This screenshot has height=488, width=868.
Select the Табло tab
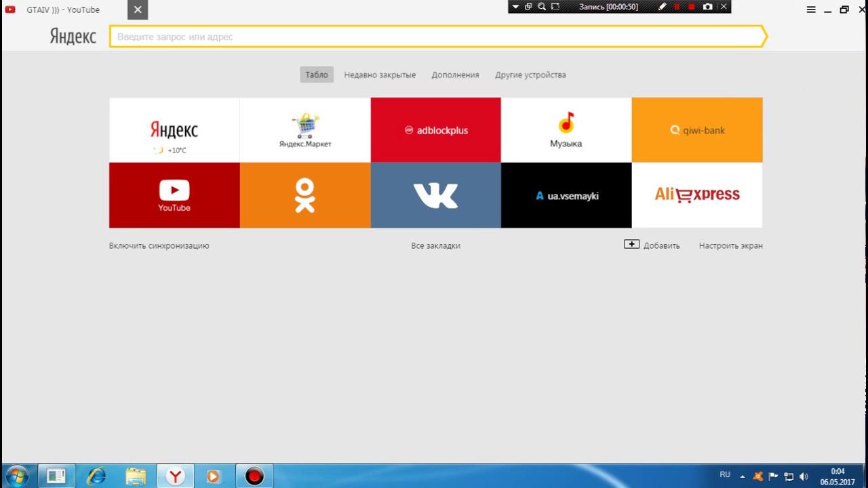[317, 75]
